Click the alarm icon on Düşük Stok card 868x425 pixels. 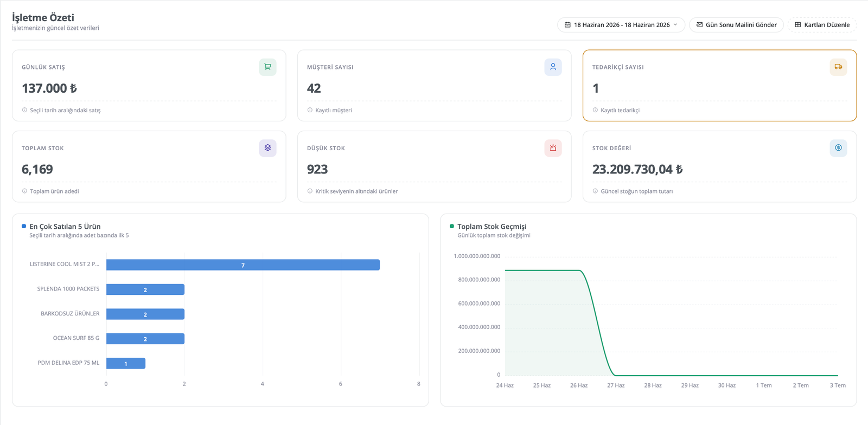pyautogui.click(x=553, y=148)
